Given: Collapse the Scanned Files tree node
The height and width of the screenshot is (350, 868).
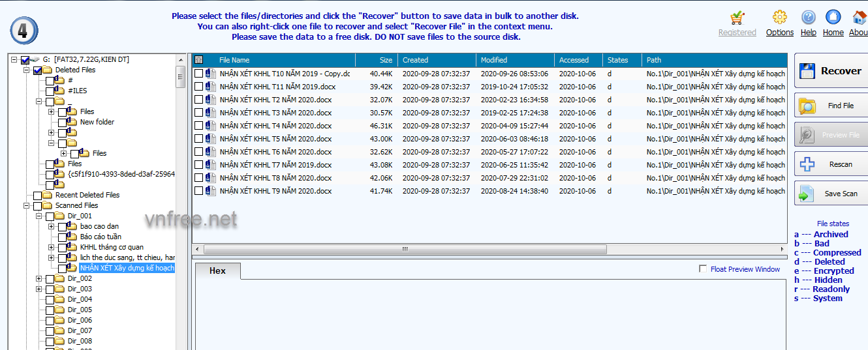Looking at the screenshot, I should [x=27, y=205].
